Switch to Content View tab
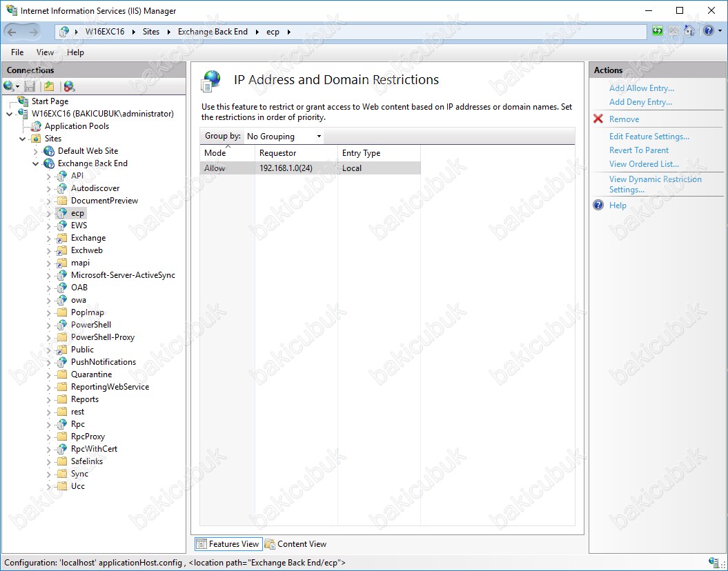The height and width of the screenshot is (571, 728). [296, 543]
